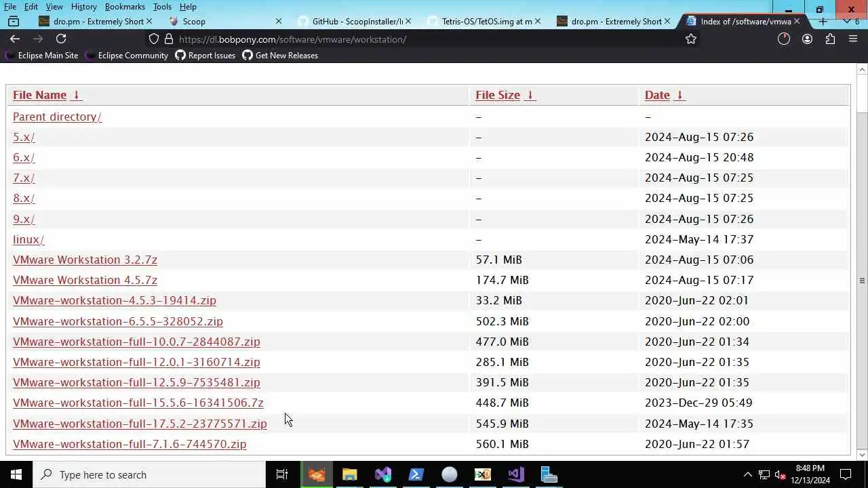This screenshot has width=868, height=488.
Task: Open the site security shield icon
Action: (154, 39)
